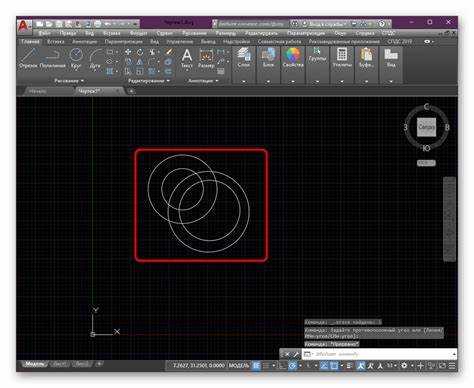Viewport: 474px width, 388px height.
Task: Create a new drawing tab with plus
Action: [132, 91]
